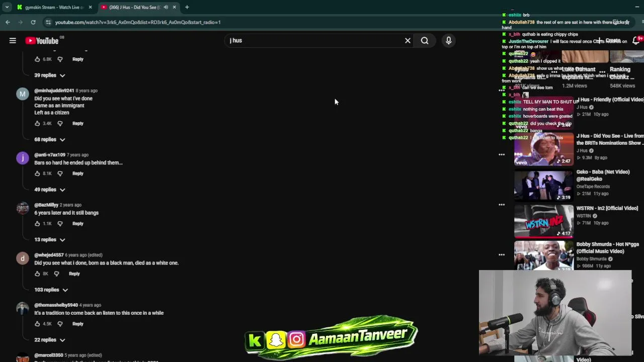Image resolution: width=644 pixels, height=362 pixels.
Task: Open the YouTube guide hamburger menu
Action: [13, 41]
